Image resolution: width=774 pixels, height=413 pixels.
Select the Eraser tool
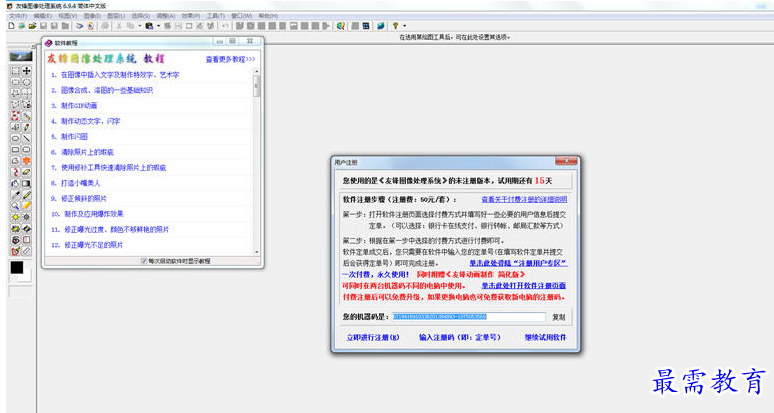(26, 172)
